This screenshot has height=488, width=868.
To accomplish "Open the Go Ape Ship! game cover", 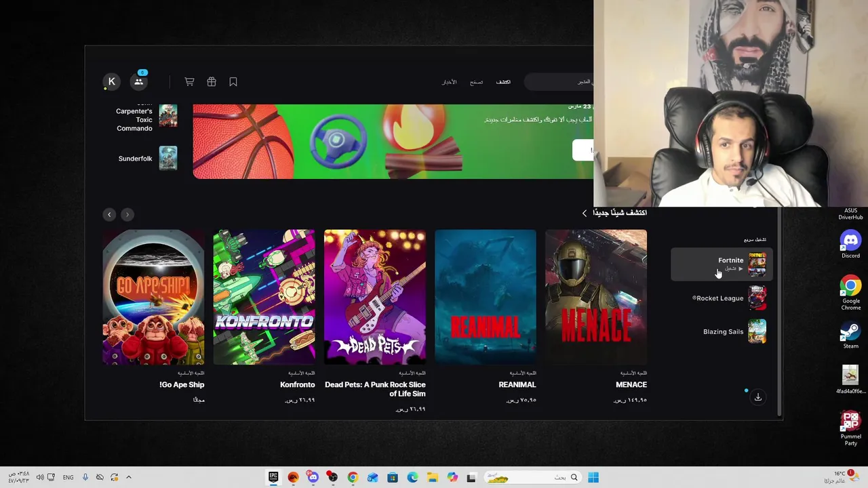I will tap(153, 297).
